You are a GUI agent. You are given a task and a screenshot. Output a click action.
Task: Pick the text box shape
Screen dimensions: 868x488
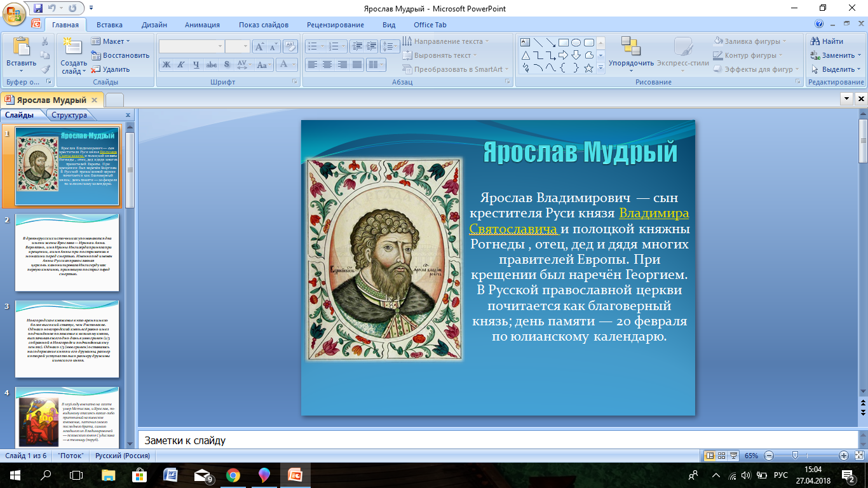click(526, 43)
